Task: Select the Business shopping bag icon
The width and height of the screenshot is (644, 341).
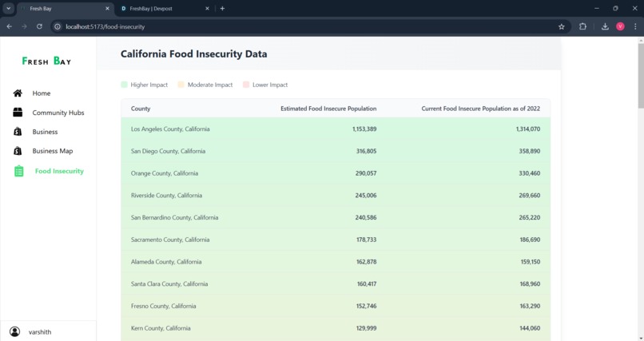Action: click(x=18, y=131)
